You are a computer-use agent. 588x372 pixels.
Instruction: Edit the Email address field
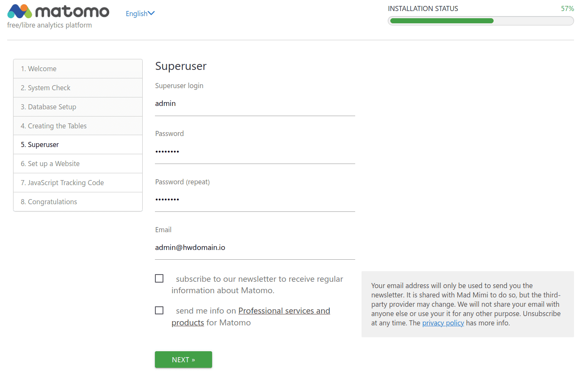click(x=254, y=247)
